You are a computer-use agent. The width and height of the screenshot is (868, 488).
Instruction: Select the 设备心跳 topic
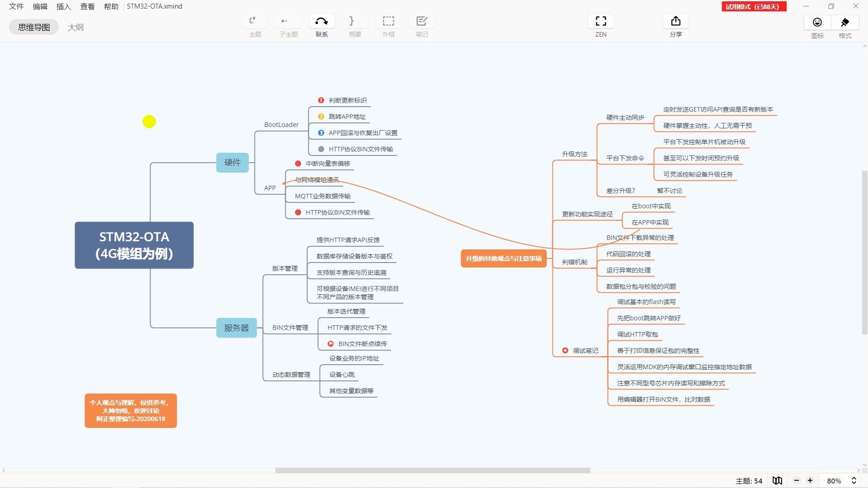click(342, 375)
